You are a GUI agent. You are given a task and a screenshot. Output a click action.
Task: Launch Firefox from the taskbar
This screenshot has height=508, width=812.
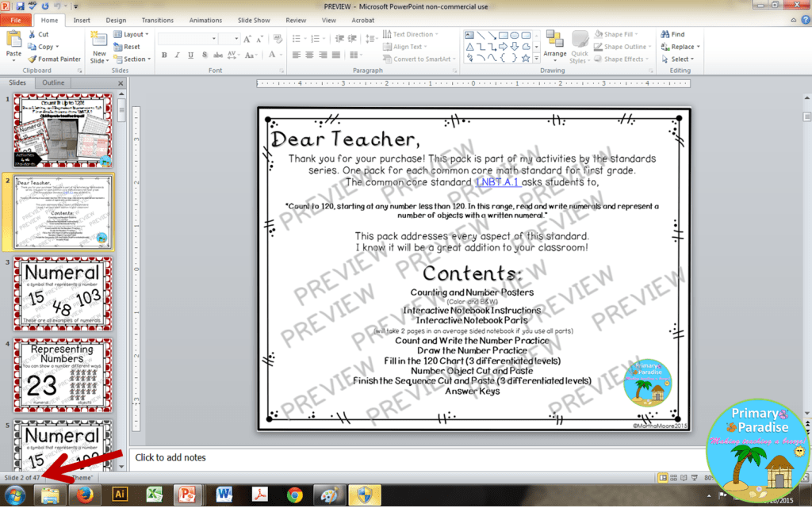click(x=85, y=495)
